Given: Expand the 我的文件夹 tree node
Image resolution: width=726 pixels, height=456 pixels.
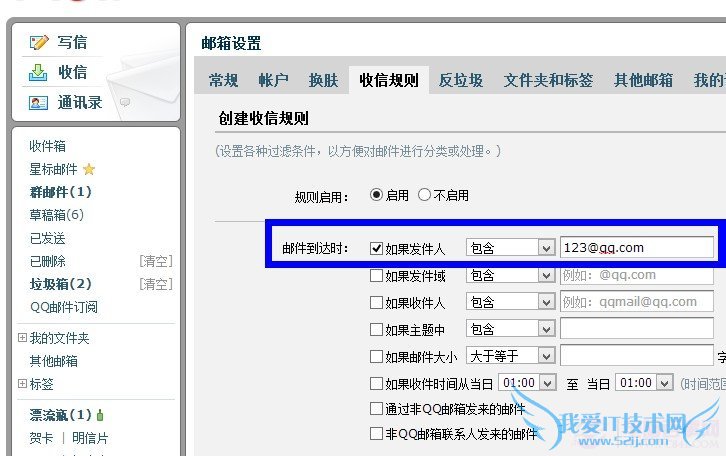Looking at the screenshot, I should coord(22,337).
